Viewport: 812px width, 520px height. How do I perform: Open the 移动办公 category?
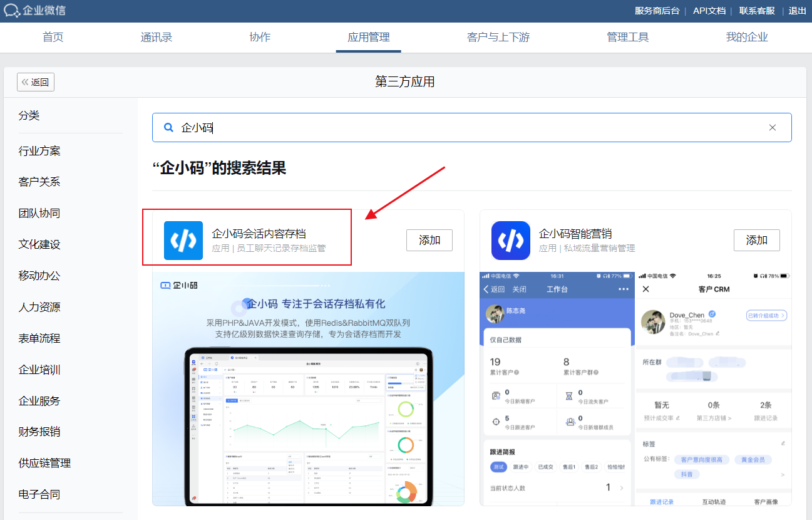(x=39, y=276)
